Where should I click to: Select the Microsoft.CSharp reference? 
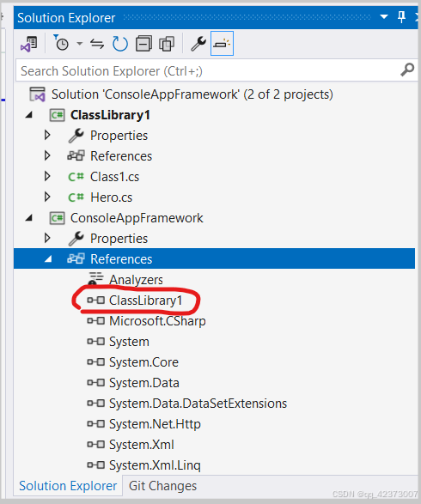157,321
